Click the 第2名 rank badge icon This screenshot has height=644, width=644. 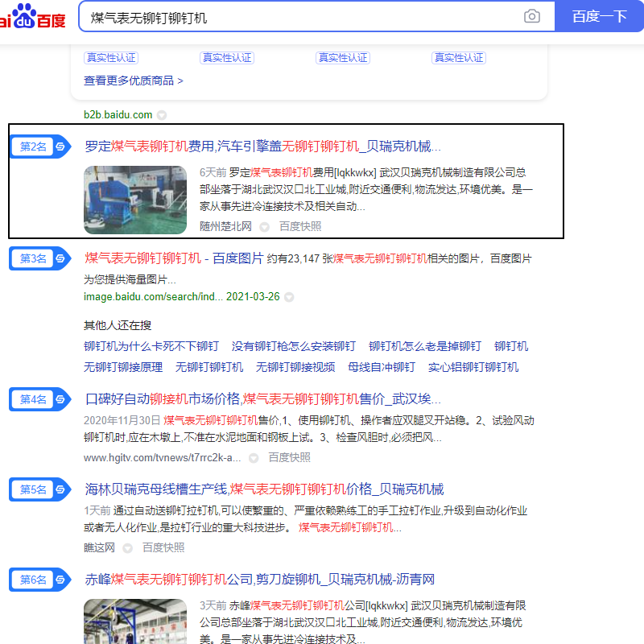click(40, 147)
